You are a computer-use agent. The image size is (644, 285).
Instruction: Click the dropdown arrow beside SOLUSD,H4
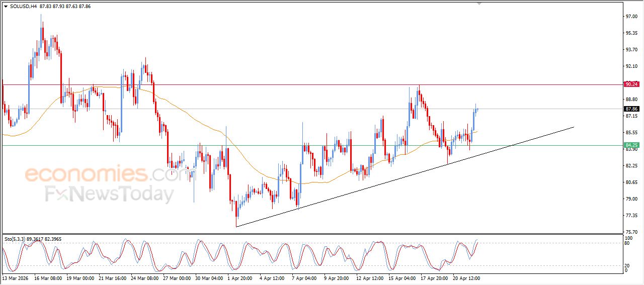(x=6, y=7)
